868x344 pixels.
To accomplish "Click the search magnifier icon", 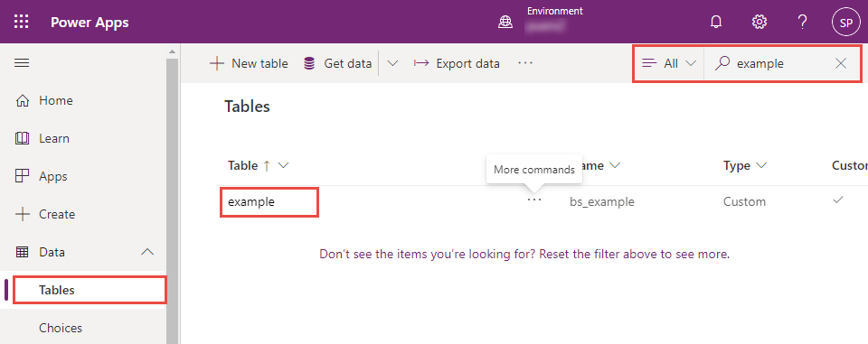I will pyautogui.click(x=722, y=63).
